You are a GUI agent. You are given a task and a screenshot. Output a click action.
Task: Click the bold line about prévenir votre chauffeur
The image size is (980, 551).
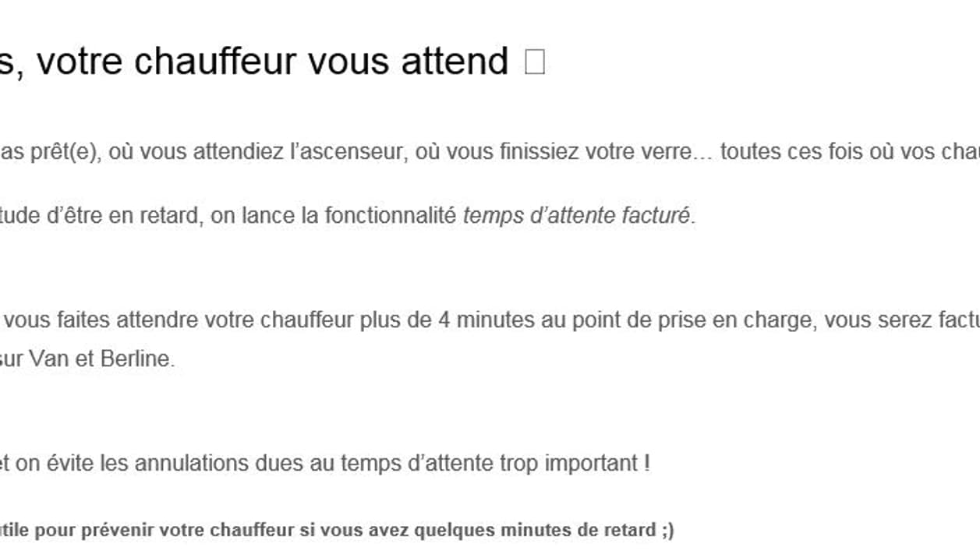[337, 531]
